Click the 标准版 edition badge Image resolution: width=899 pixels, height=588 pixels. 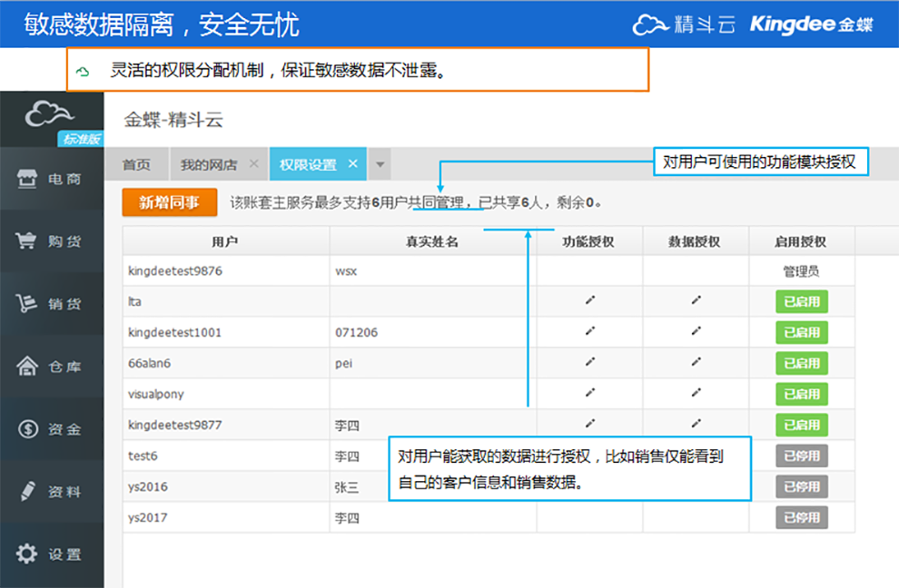81,139
